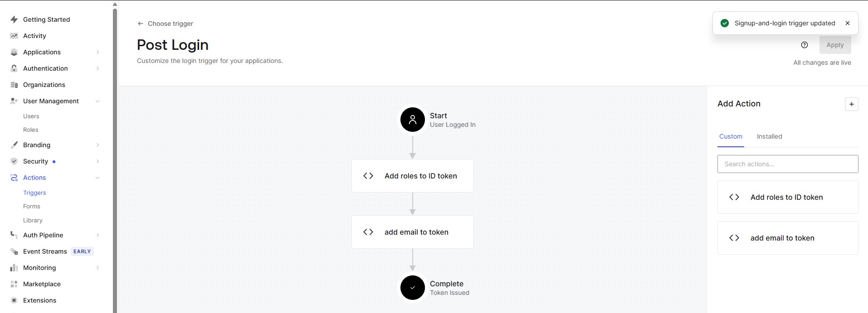Click the Marketplace sidebar icon

[x=14, y=284]
